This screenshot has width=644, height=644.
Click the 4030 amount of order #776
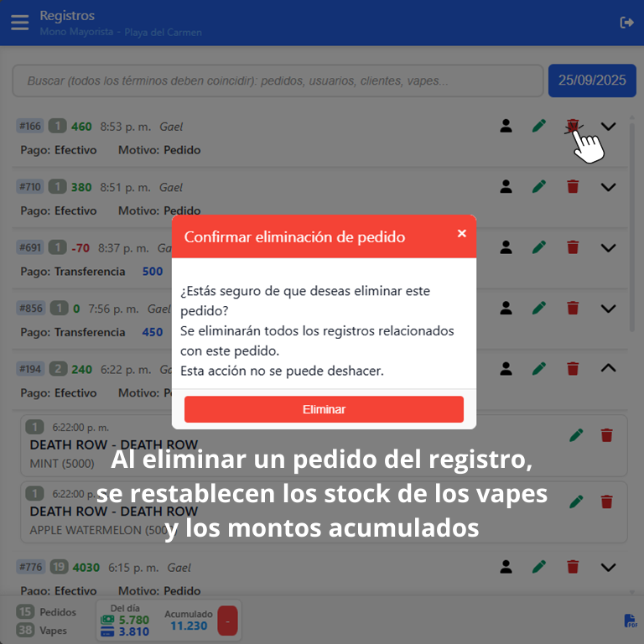pyautogui.click(x=86, y=568)
